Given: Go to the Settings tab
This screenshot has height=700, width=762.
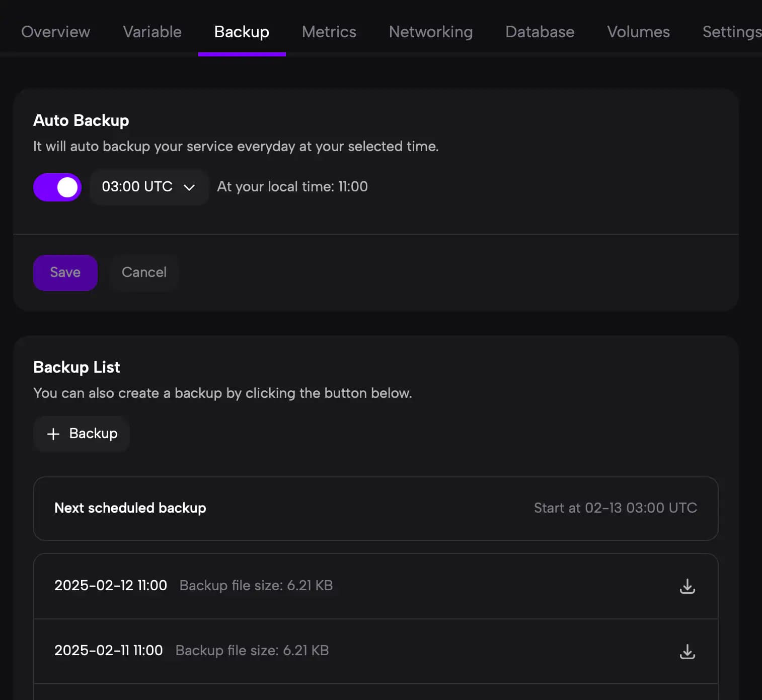Looking at the screenshot, I should click(x=732, y=32).
